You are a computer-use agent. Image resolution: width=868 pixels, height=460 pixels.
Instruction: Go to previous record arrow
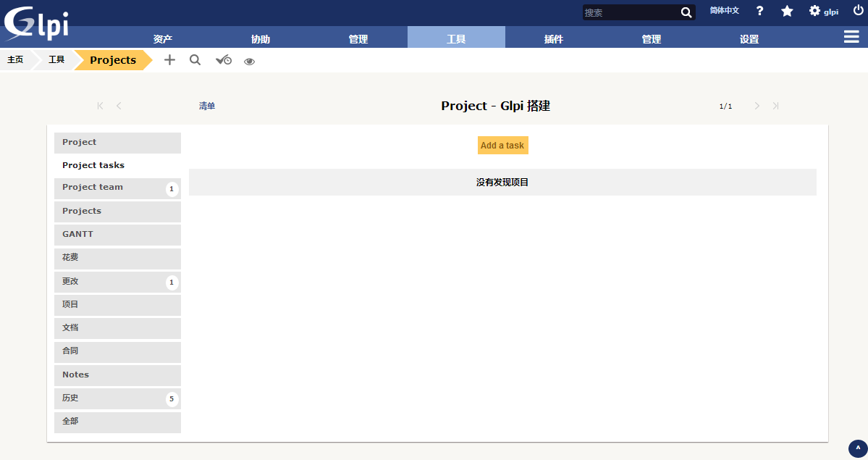pyautogui.click(x=119, y=105)
